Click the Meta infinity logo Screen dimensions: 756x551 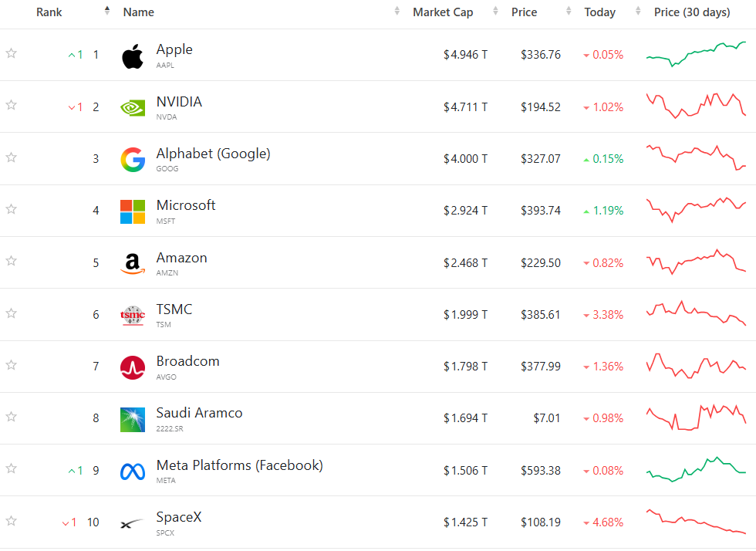coord(133,472)
